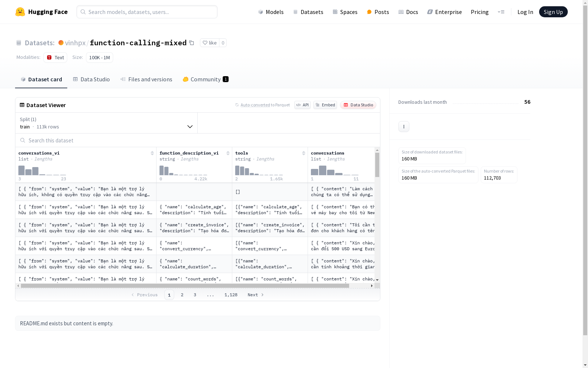Click the conversations column header
This screenshot has width=588, height=368.
(341, 165)
